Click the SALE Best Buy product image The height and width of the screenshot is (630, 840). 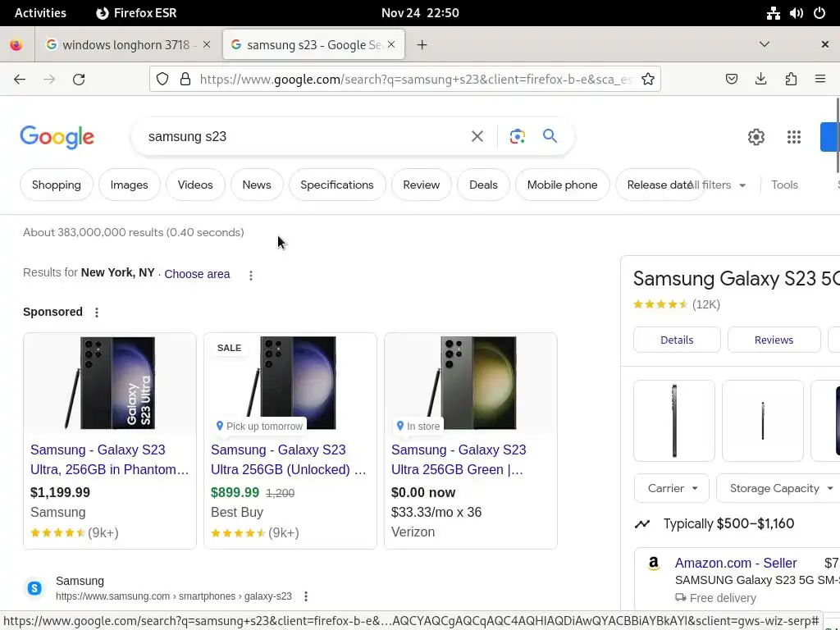290,383
